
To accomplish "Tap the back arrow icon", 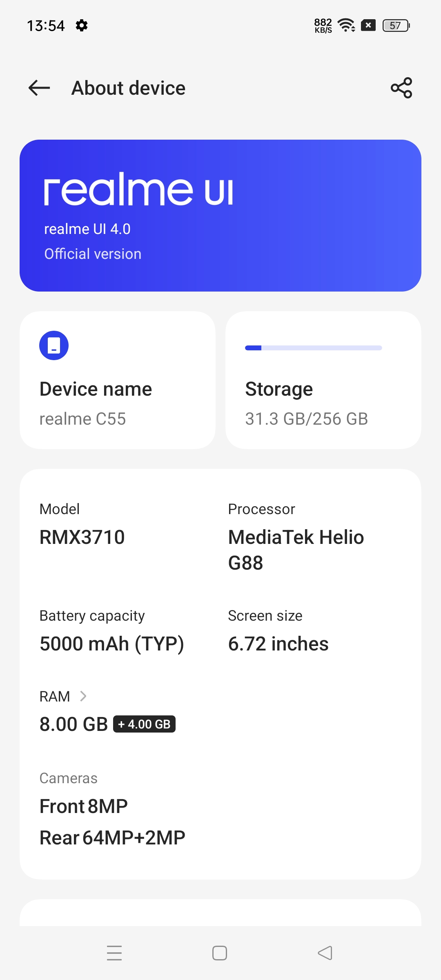I will (x=39, y=88).
